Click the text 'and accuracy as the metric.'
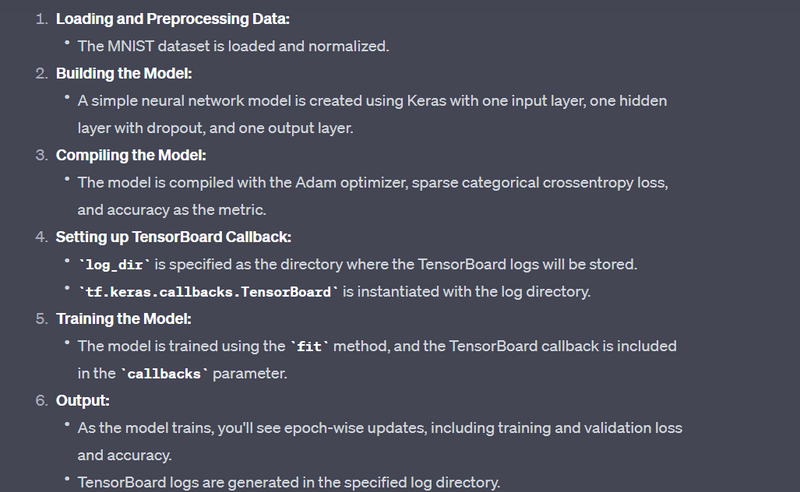This screenshot has height=492, width=800. point(171,210)
